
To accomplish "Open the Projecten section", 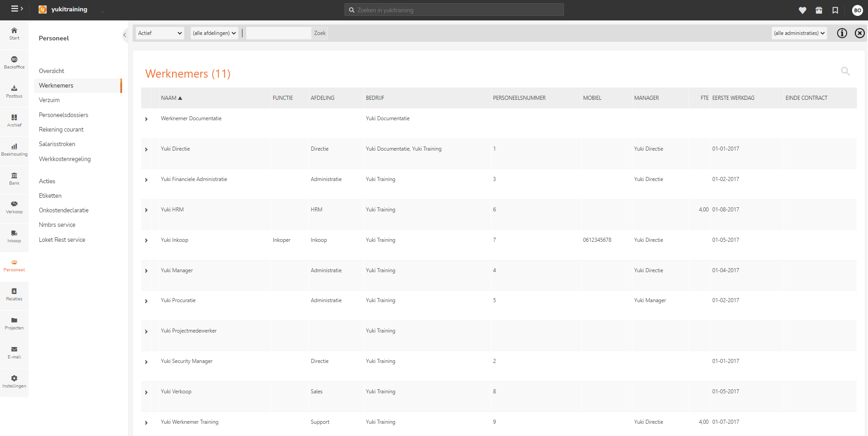I will [14, 323].
